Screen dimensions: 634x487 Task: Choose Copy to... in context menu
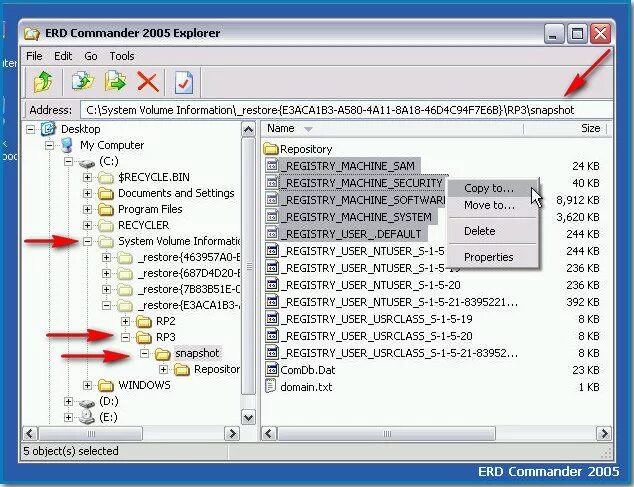point(493,188)
